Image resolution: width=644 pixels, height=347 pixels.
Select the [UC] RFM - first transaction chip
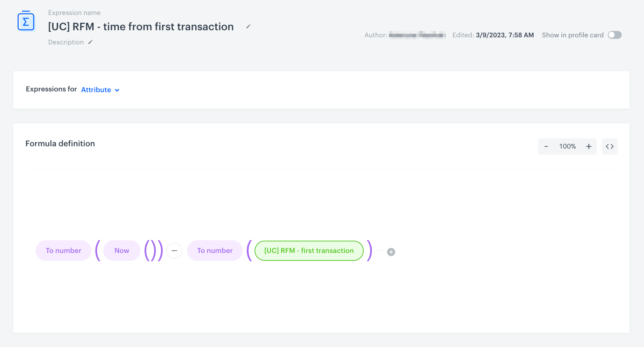(309, 250)
